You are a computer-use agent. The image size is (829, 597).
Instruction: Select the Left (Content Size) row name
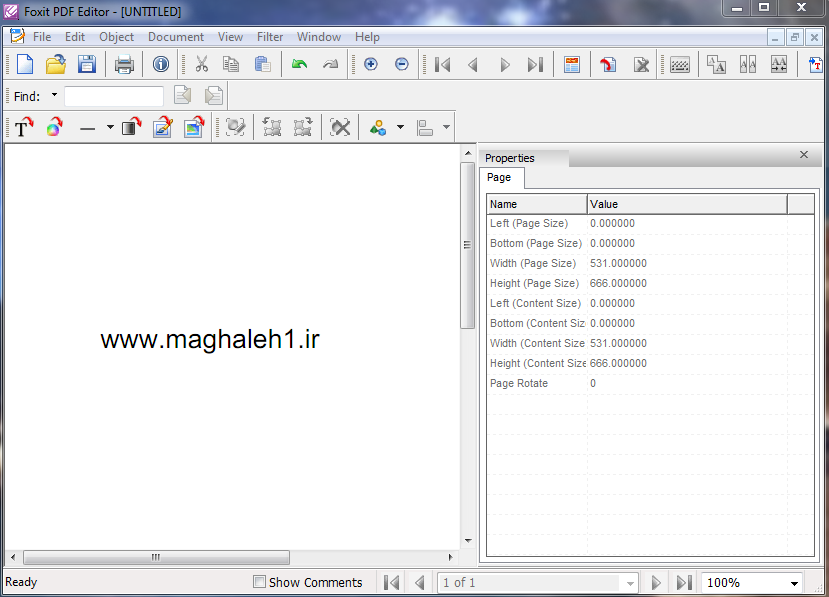click(x=535, y=304)
